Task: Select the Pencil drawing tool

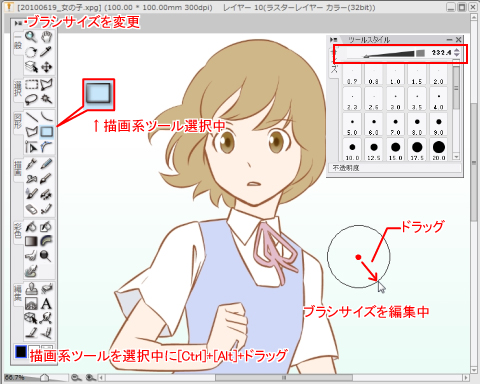Action: pyautogui.click(x=47, y=164)
